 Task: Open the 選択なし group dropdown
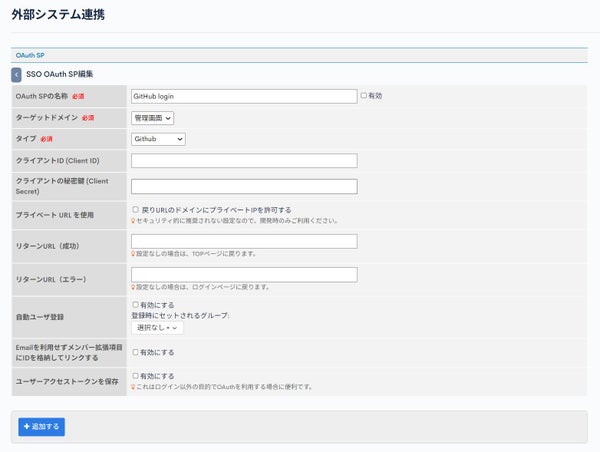157,328
